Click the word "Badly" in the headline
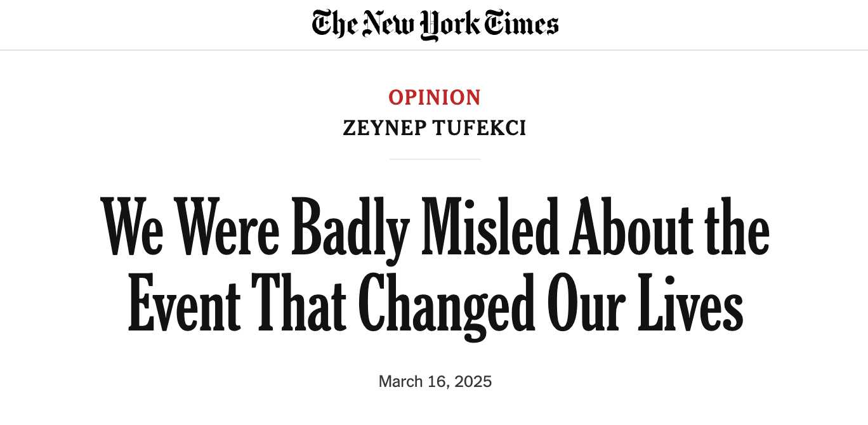The image size is (868, 425). pyautogui.click(x=352, y=230)
